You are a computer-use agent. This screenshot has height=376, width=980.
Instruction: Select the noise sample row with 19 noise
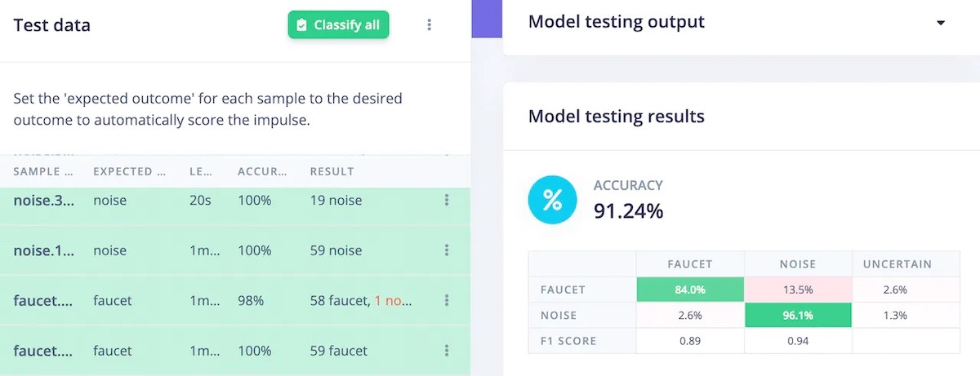click(x=44, y=201)
